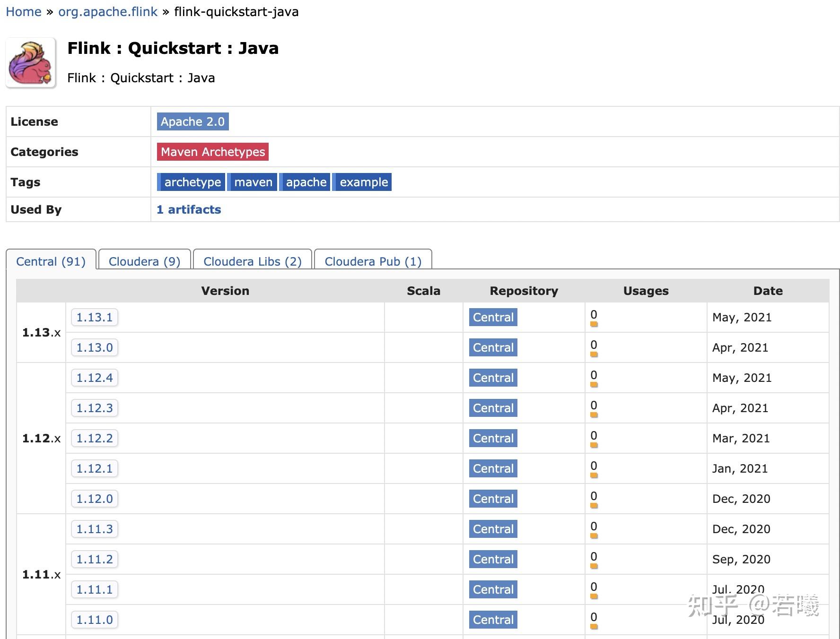Screen dimensions: 840x639
Task: Click the 1.11.3 version button
Action: click(x=95, y=529)
